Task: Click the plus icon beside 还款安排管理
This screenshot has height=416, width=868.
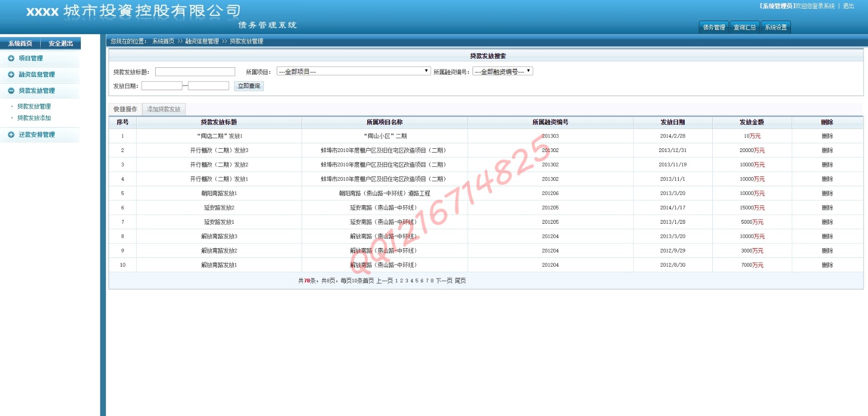Action: tap(11, 135)
